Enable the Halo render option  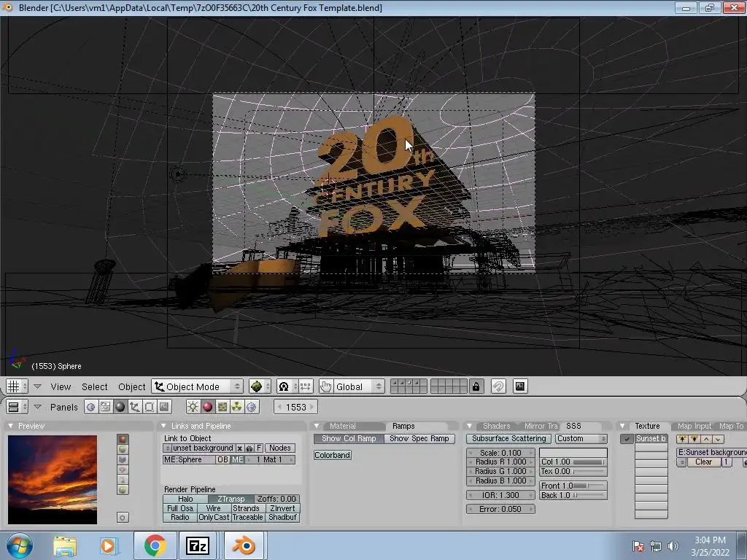185,499
